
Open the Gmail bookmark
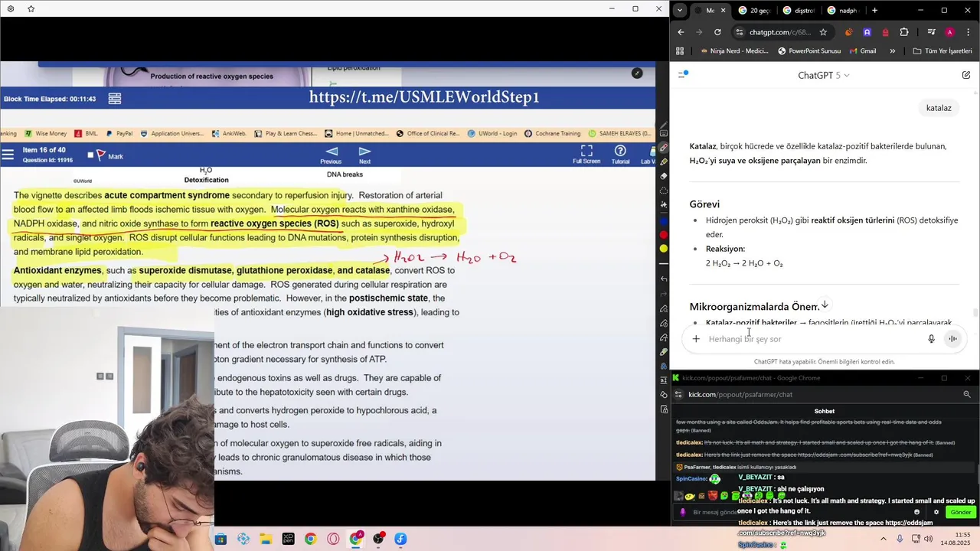862,51
